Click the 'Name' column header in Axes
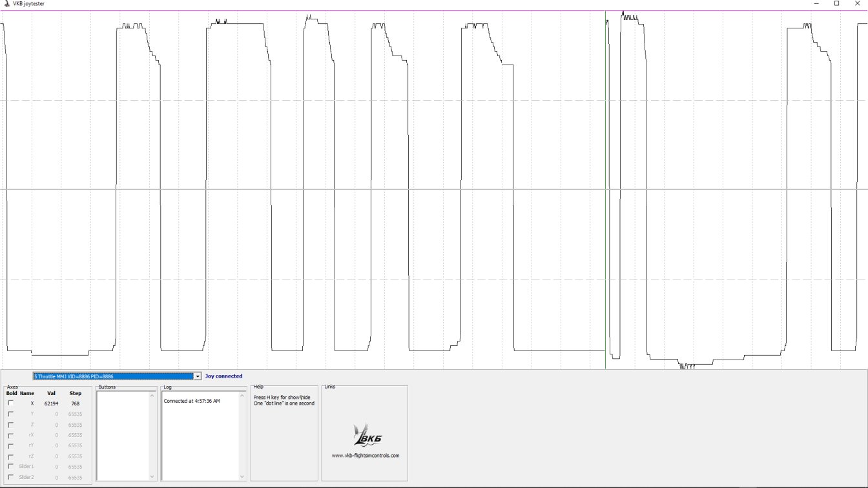Screen dimensions: 868x488 26,393
